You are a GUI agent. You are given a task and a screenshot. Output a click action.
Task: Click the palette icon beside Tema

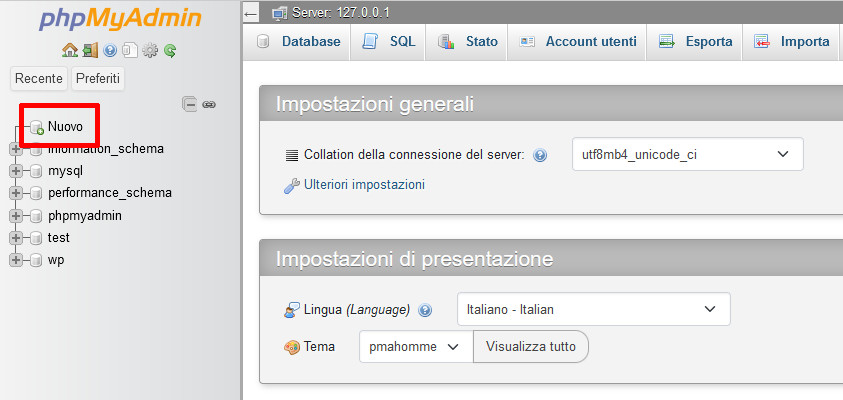tap(291, 347)
